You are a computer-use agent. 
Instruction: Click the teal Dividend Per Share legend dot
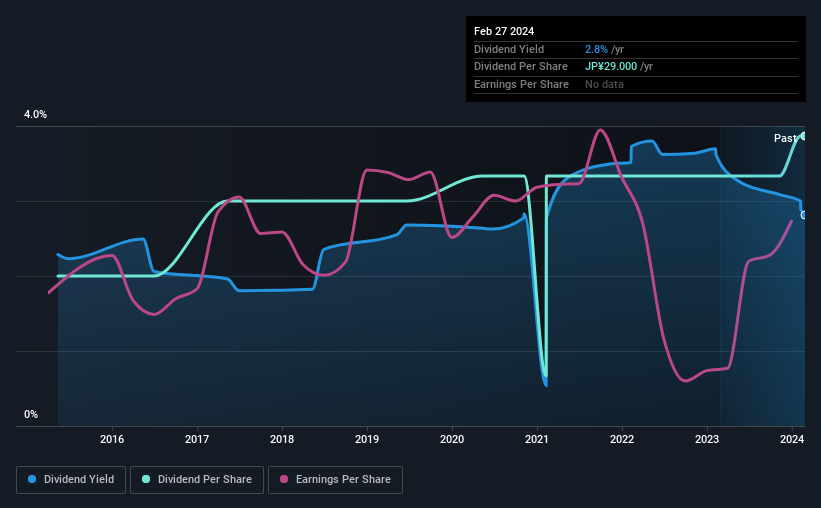[146, 479]
